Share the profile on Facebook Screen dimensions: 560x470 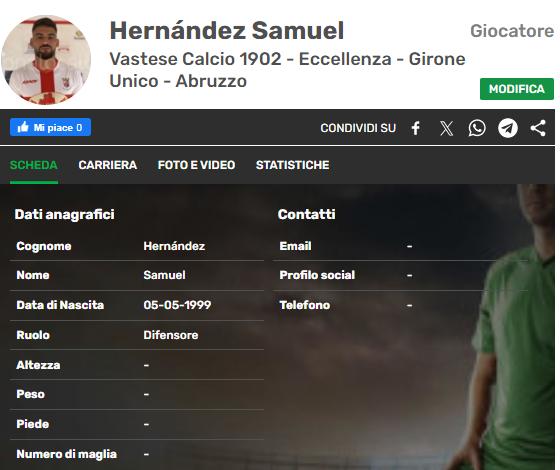pos(415,128)
